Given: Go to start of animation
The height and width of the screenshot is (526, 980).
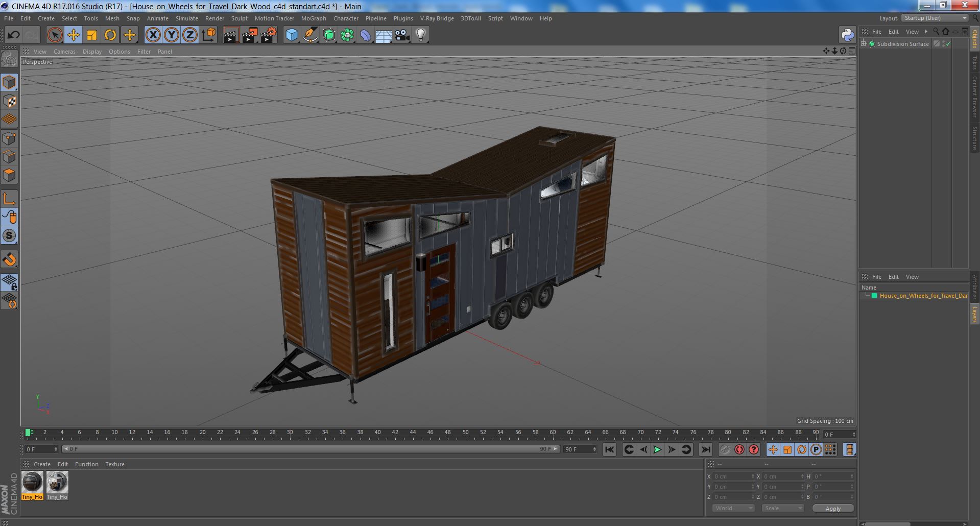Looking at the screenshot, I should coord(609,449).
